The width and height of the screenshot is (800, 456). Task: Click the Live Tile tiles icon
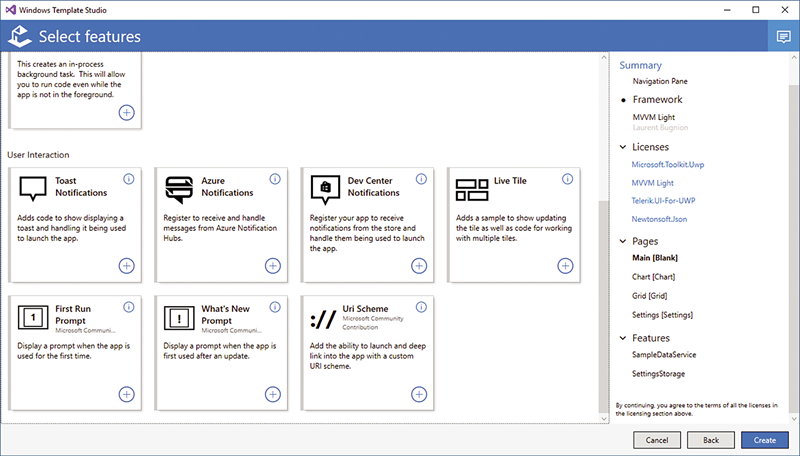point(472,189)
